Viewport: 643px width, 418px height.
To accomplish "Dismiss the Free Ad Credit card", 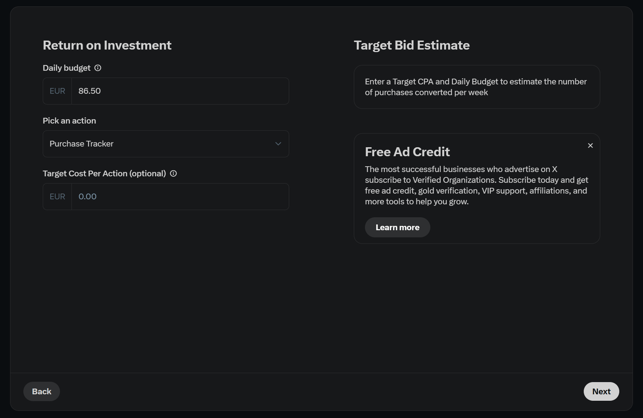I will [590, 146].
